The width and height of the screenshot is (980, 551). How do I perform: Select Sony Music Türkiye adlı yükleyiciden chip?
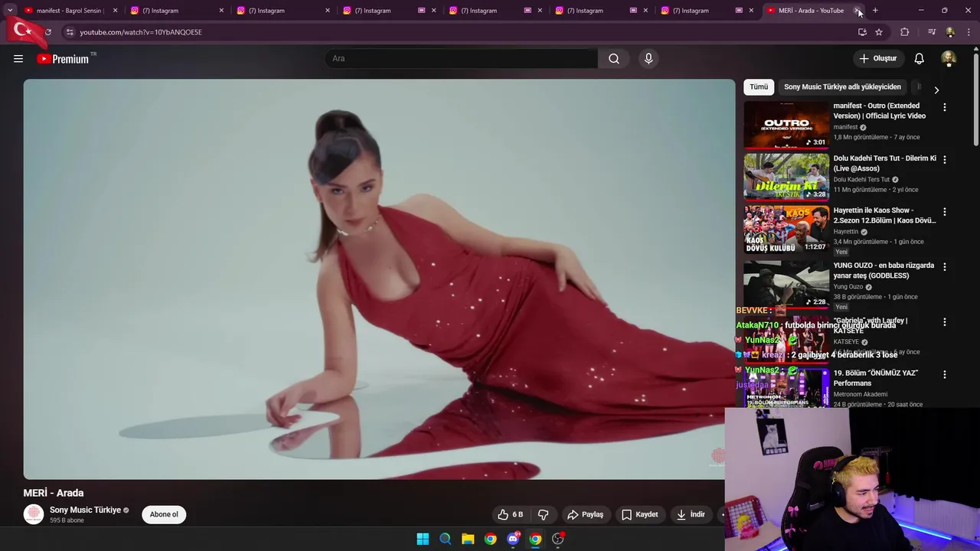click(x=842, y=87)
